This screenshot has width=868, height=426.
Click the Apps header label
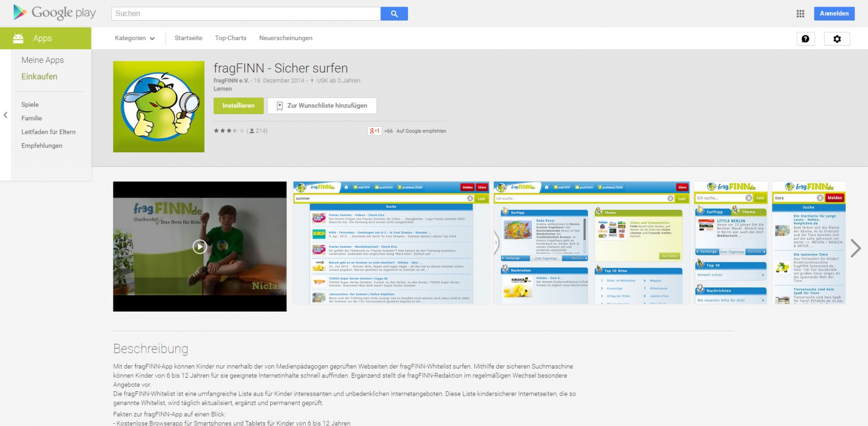[42, 38]
